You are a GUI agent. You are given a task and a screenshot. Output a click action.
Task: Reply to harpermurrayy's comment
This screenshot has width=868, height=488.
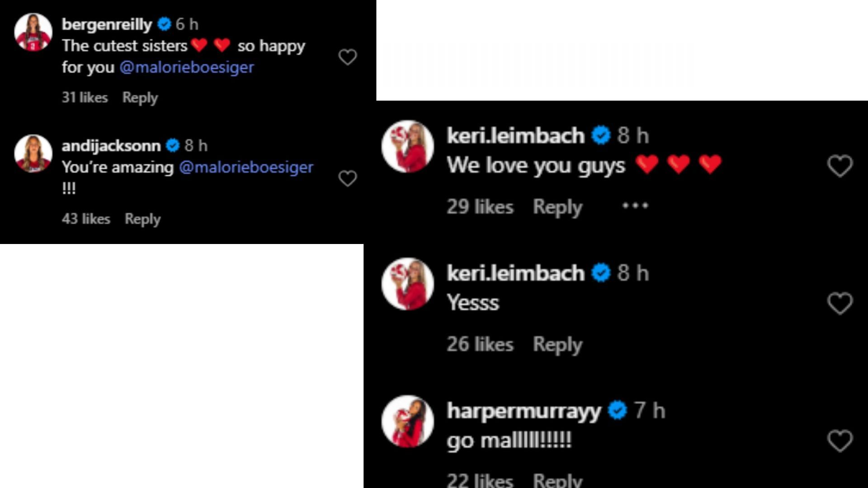pos(558,480)
